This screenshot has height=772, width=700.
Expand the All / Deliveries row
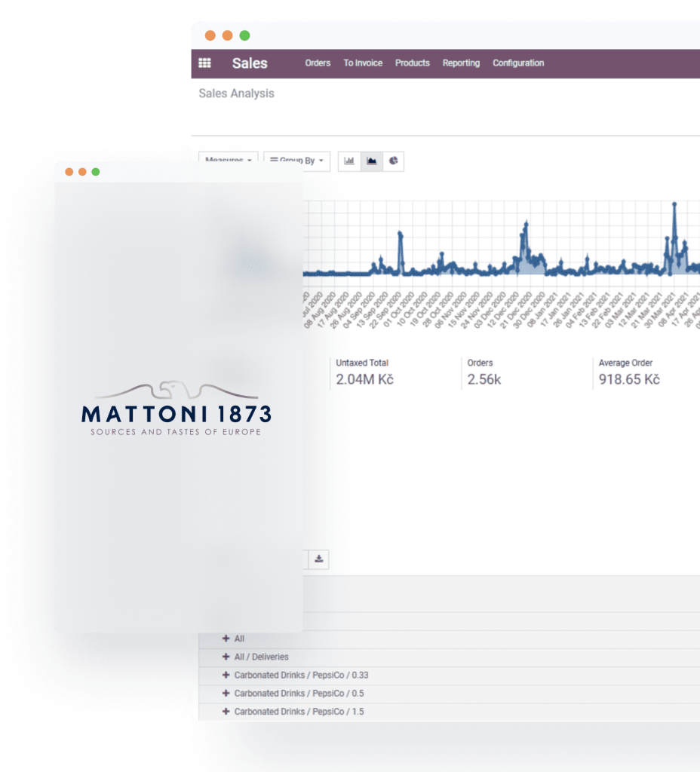click(x=226, y=657)
